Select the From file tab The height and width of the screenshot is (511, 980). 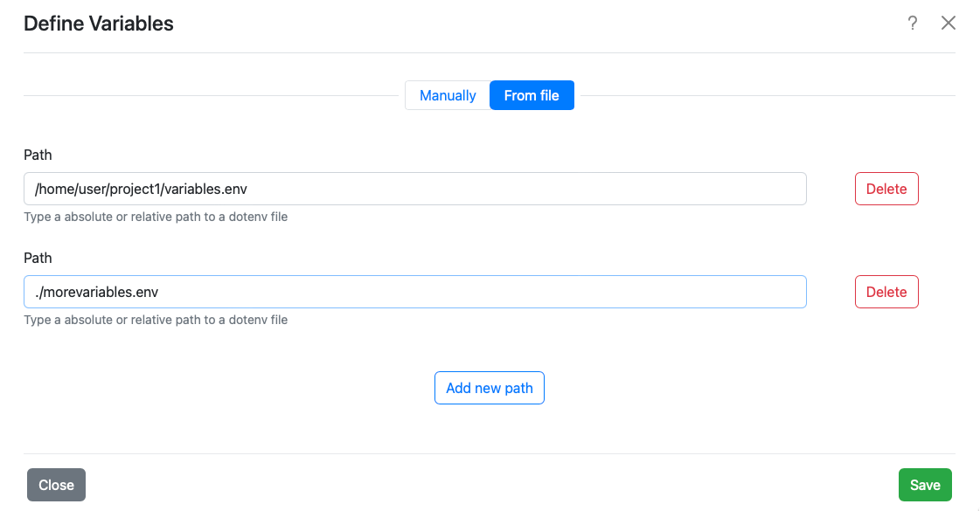532,95
